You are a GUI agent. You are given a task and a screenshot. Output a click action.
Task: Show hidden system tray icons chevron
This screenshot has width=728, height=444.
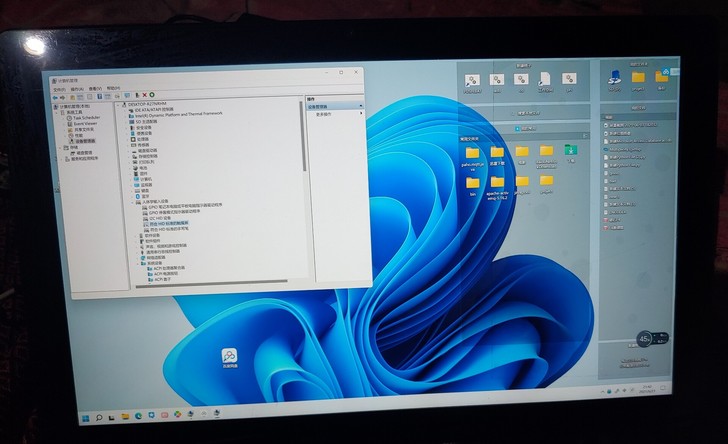coord(602,392)
